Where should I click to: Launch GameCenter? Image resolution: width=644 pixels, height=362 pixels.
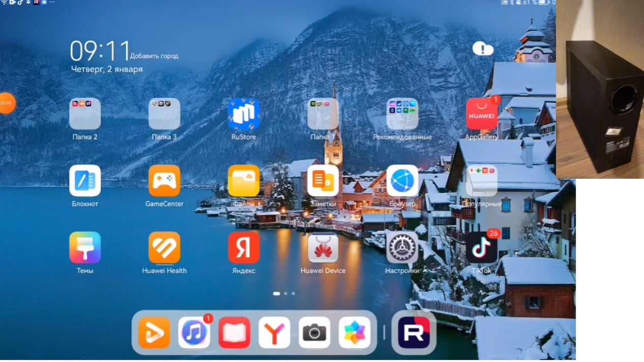tap(164, 181)
